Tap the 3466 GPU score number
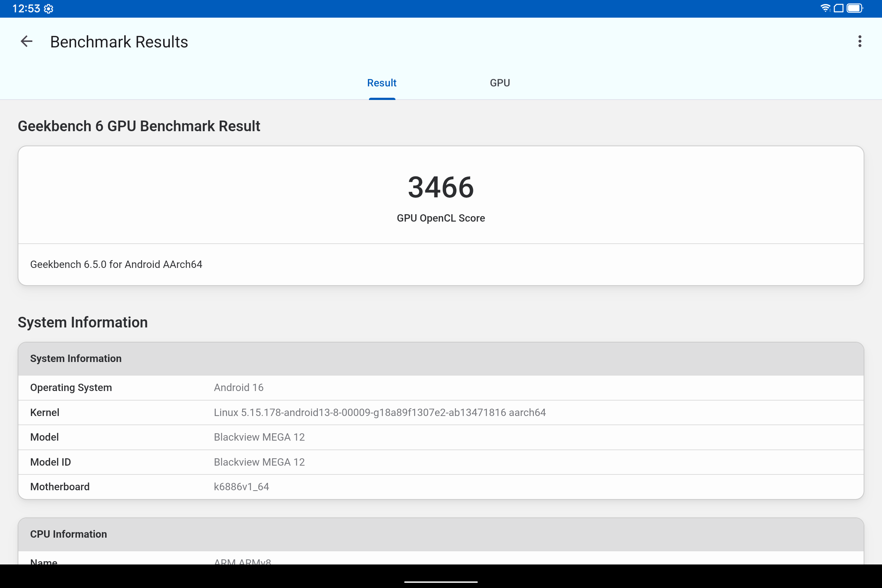Screen dimensions: 882x588 (441, 187)
